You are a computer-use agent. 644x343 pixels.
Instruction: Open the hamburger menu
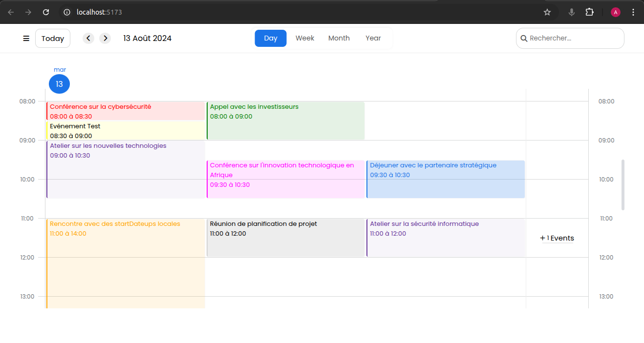26,39
